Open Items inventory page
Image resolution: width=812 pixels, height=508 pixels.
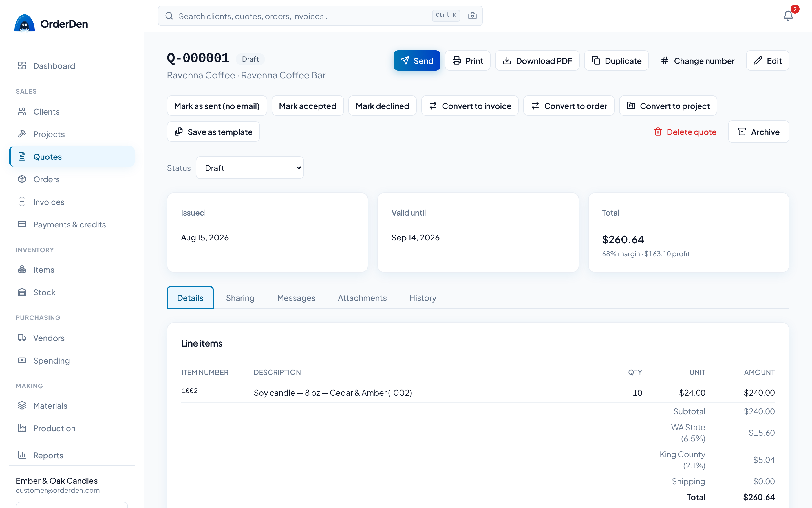[72, 270]
